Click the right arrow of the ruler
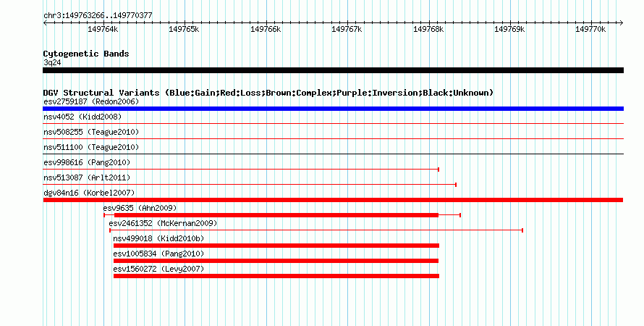 622,23
